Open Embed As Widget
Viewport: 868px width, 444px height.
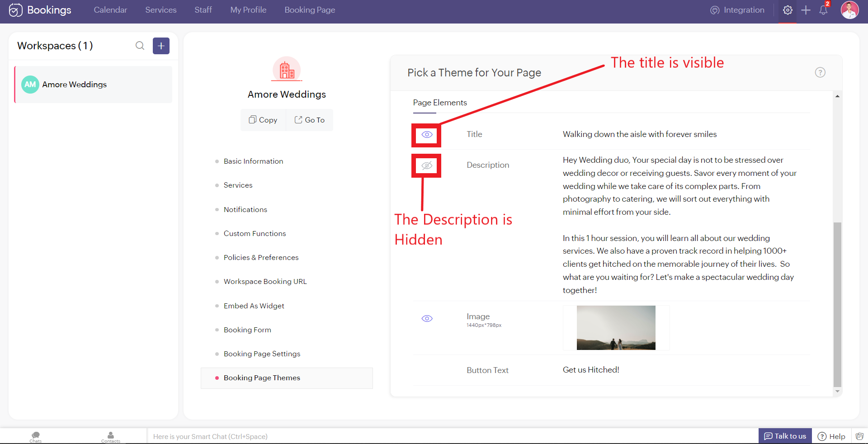pos(254,306)
